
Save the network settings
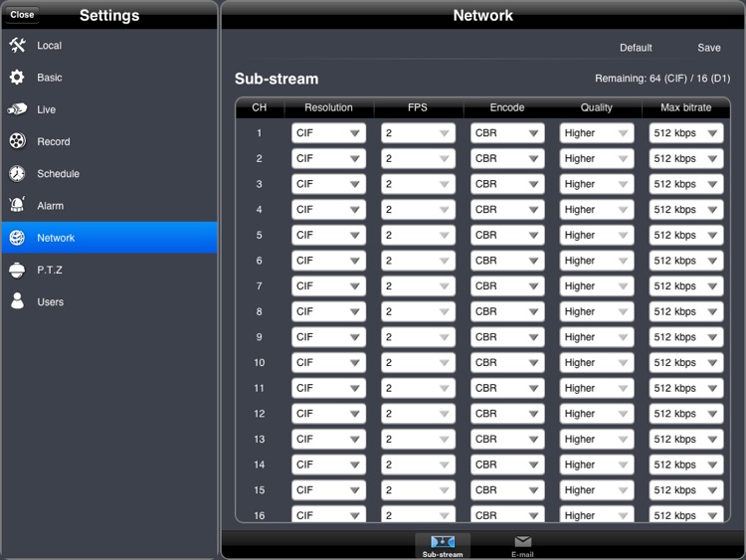[709, 48]
